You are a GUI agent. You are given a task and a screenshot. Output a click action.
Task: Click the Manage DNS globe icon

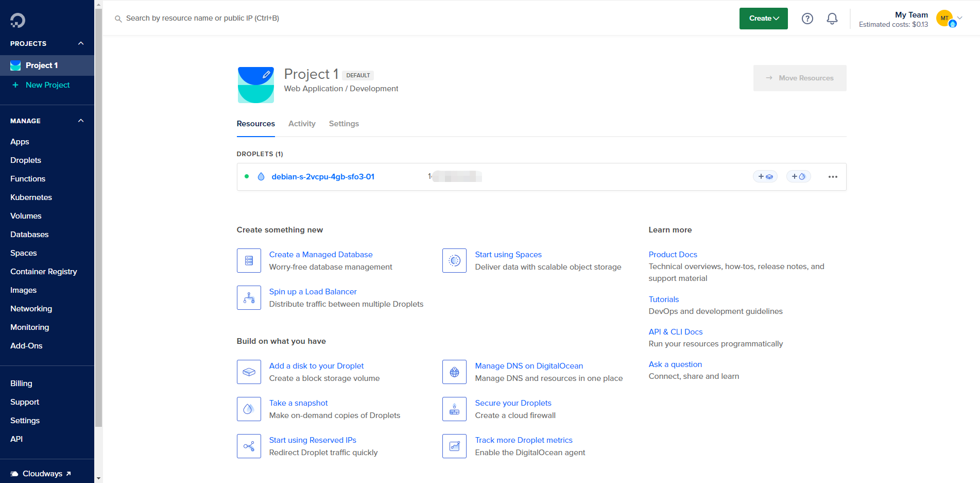pyautogui.click(x=454, y=372)
